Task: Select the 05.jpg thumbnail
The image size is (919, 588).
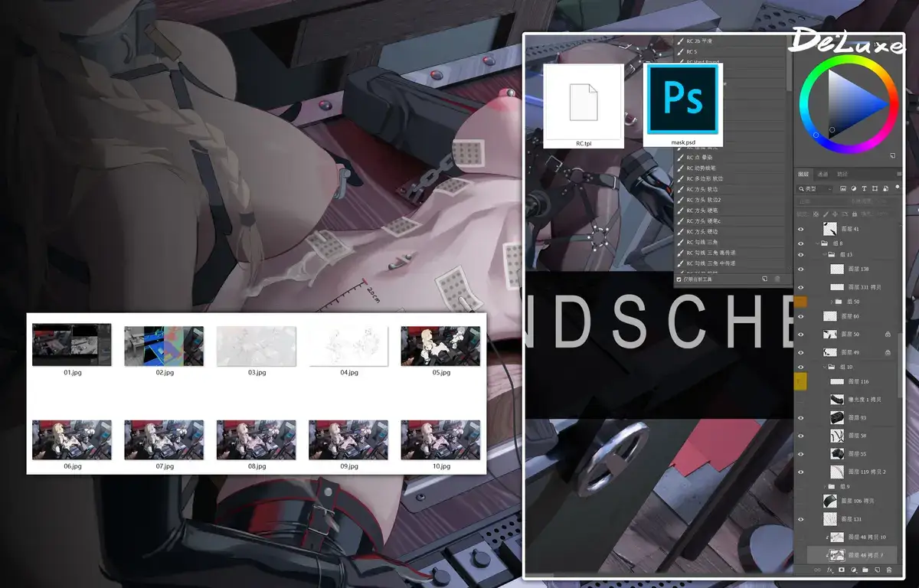Action: 440,346
